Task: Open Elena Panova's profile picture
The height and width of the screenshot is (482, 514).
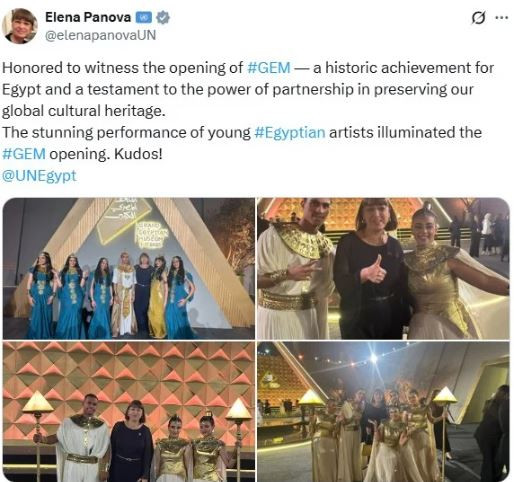Action: coord(19,26)
